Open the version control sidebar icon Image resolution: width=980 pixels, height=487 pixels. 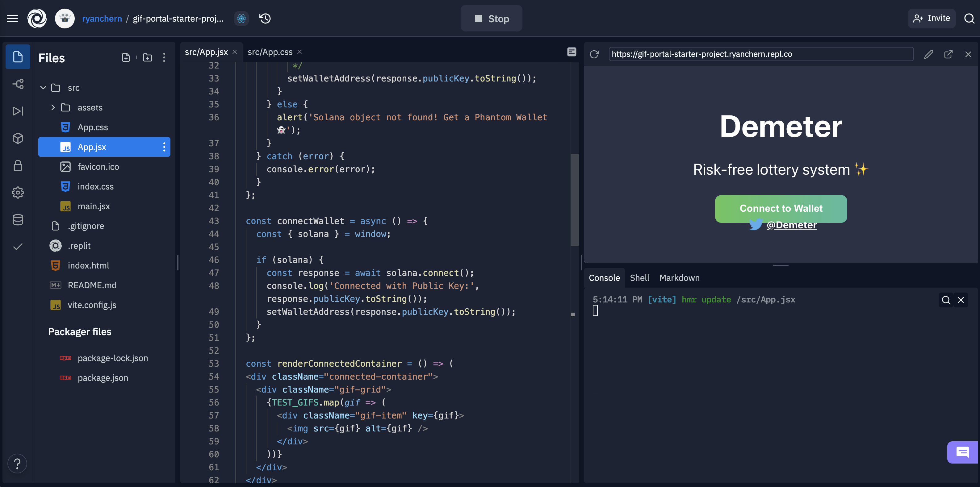coord(18,84)
